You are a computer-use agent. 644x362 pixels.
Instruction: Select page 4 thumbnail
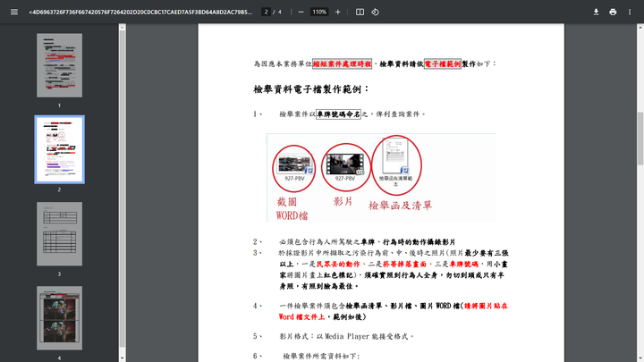tap(59, 318)
